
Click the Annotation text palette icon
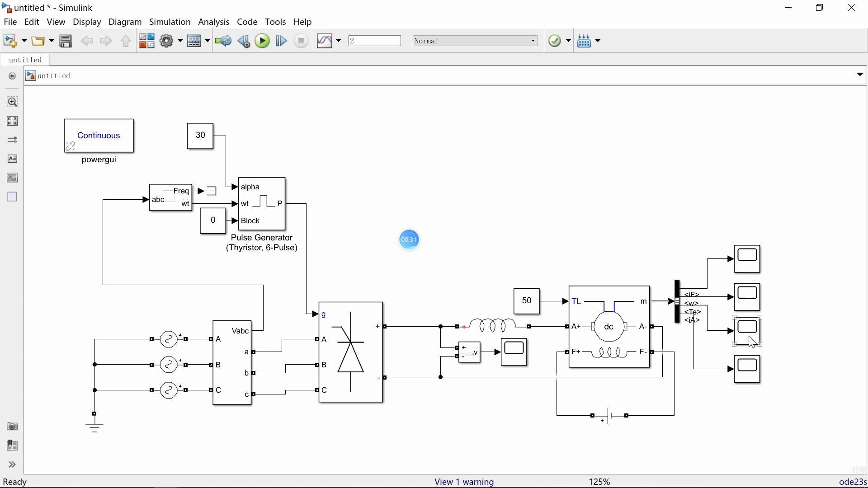(12, 159)
